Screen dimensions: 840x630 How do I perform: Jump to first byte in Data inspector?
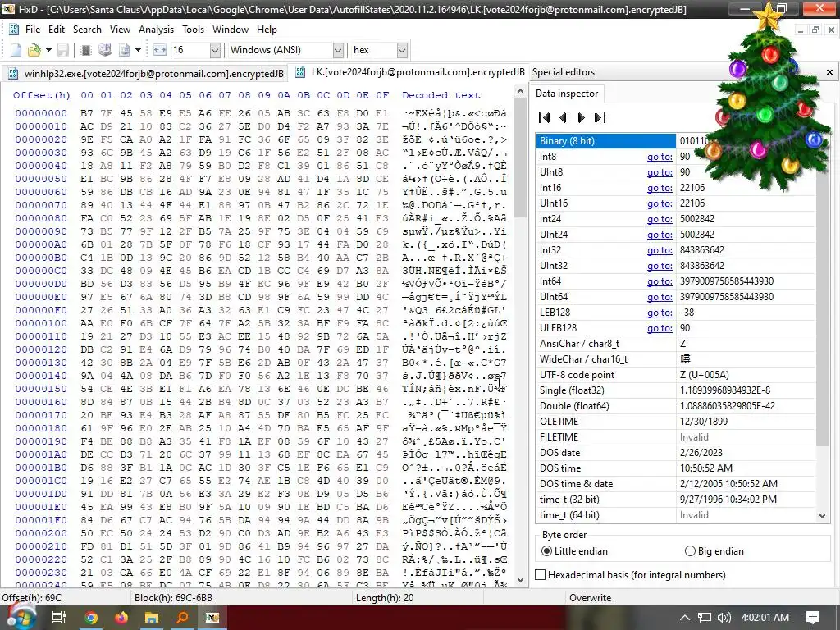coord(545,117)
